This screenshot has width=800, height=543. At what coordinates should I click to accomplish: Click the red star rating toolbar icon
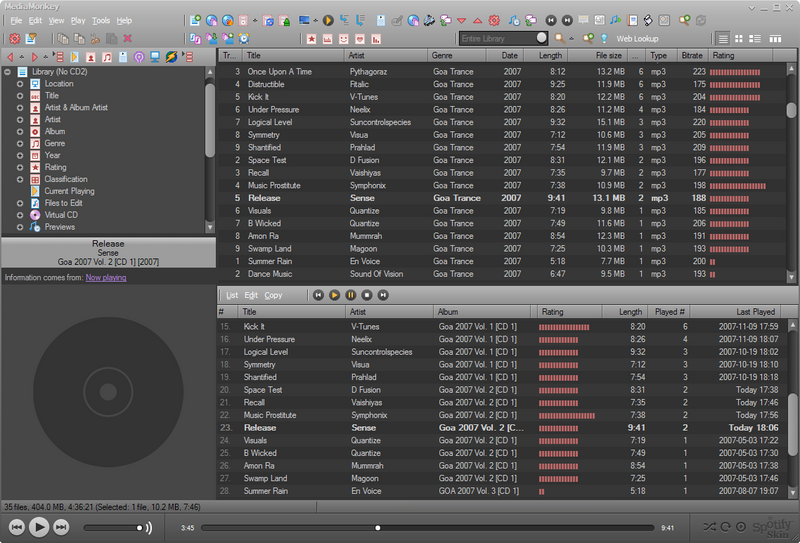point(311,39)
